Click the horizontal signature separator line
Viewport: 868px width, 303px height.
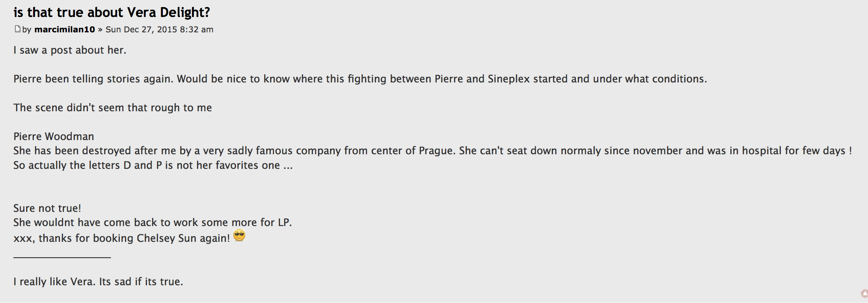62,257
